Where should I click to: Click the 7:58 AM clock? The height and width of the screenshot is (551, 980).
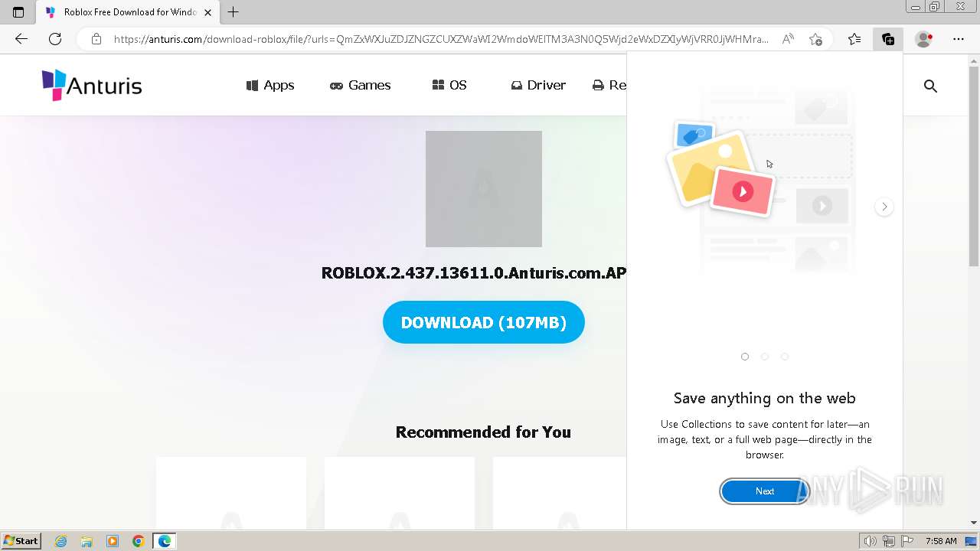[x=941, y=541]
